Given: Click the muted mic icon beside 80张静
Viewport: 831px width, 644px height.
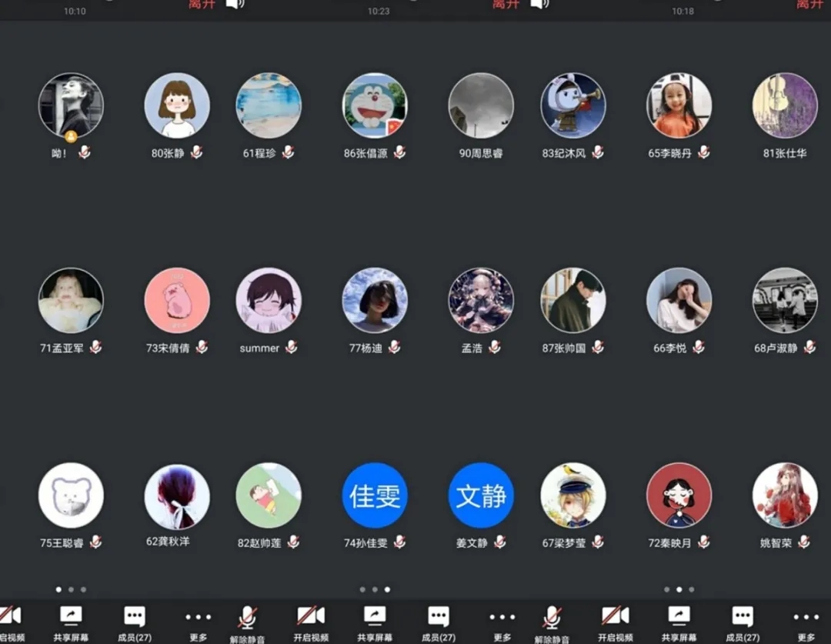Looking at the screenshot, I should point(196,152).
